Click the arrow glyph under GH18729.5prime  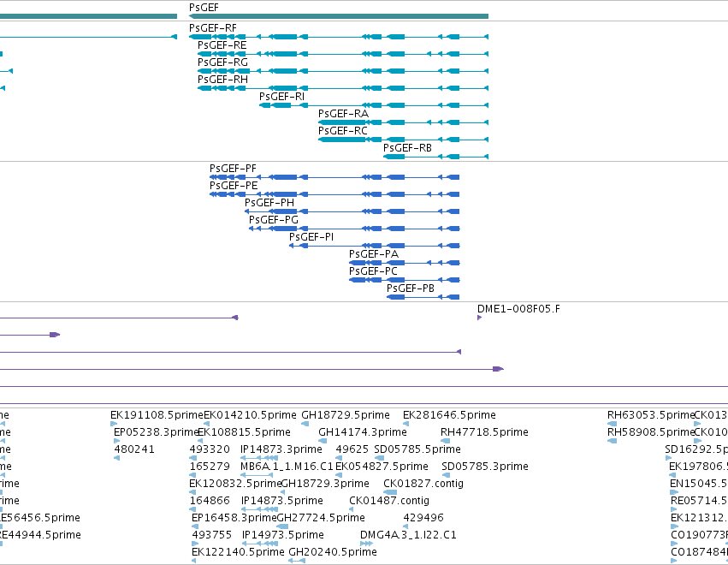click(305, 424)
